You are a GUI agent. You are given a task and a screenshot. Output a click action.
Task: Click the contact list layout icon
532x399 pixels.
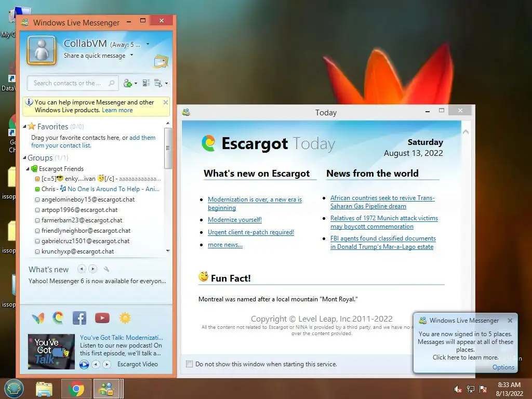[x=146, y=83]
